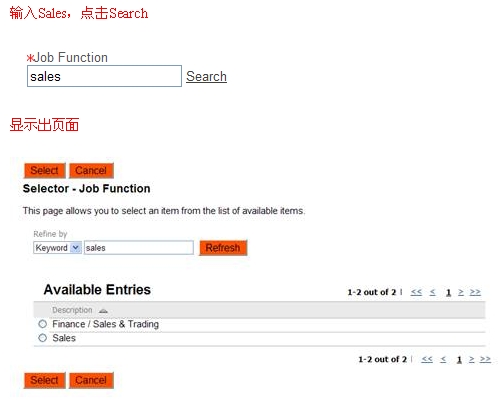
Task: Go to next page using top > link
Action: [461, 292]
